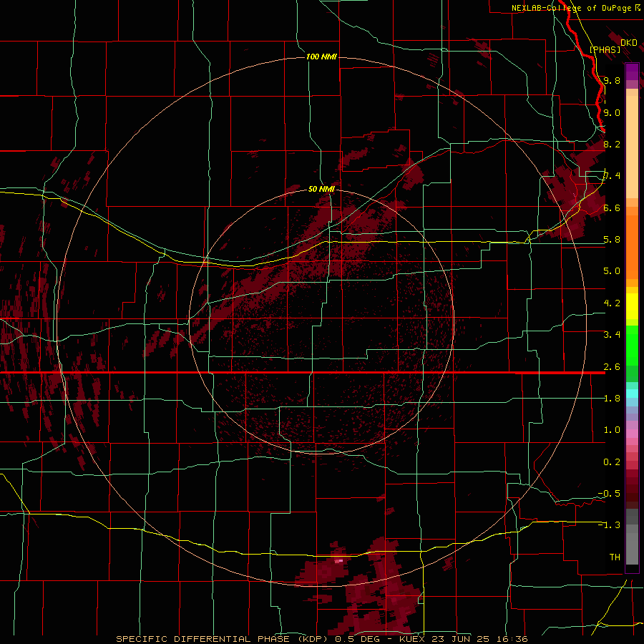This screenshot has height=644, width=644.
Task: Click the -0.5 scale value
Action: click(610, 494)
